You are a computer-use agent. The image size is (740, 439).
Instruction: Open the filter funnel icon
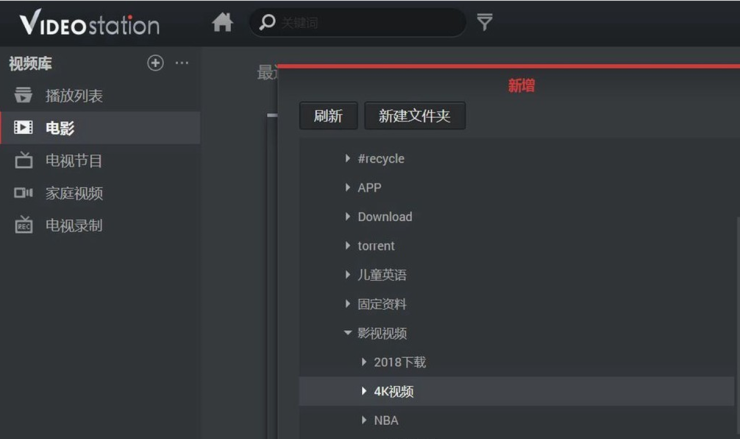pos(485,22)
